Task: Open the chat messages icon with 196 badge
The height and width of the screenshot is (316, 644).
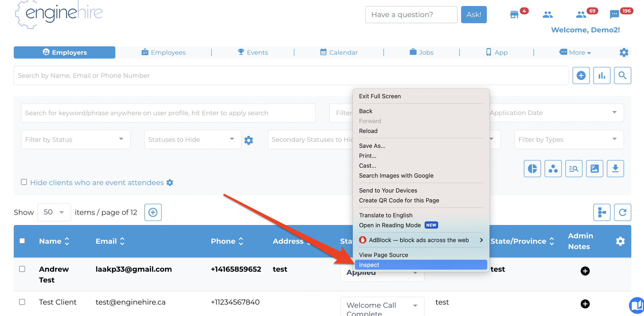Action: click(614, 14)
